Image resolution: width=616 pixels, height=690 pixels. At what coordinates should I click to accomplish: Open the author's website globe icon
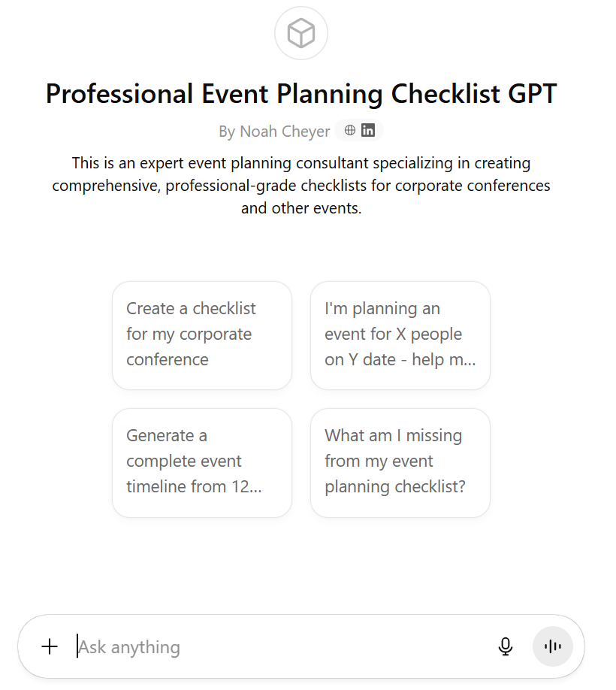coord(350,131)
